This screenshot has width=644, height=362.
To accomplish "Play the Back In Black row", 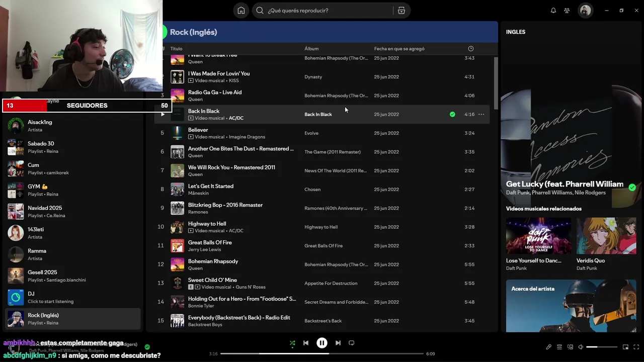I will pyautogui.click(x=163, y=114).
